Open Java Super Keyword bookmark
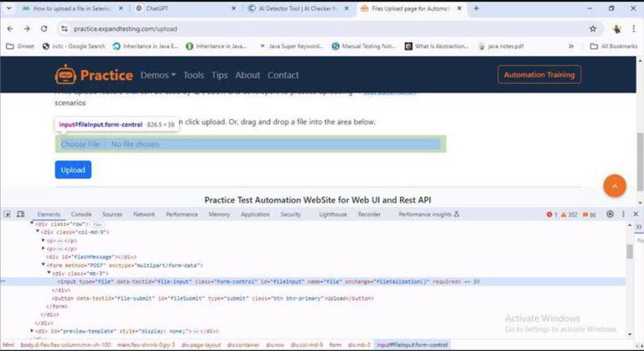644x351 pixels. 292,46
